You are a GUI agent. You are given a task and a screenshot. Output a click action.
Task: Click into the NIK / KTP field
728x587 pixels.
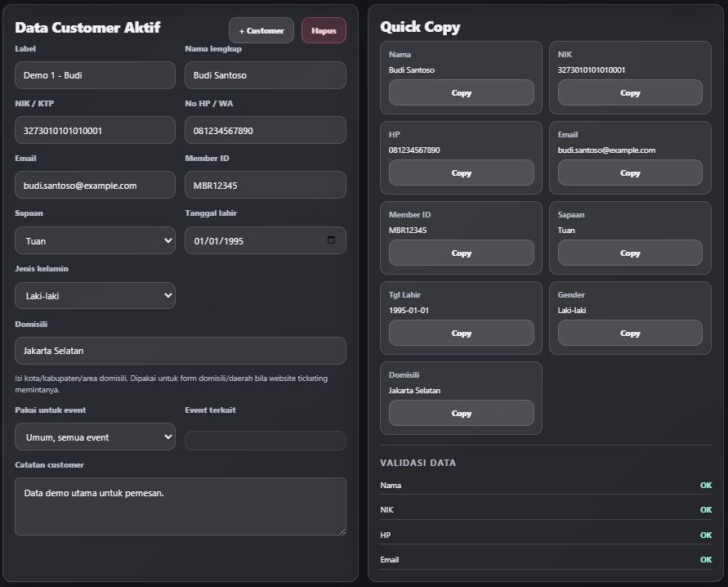click(x=95, y=130)
